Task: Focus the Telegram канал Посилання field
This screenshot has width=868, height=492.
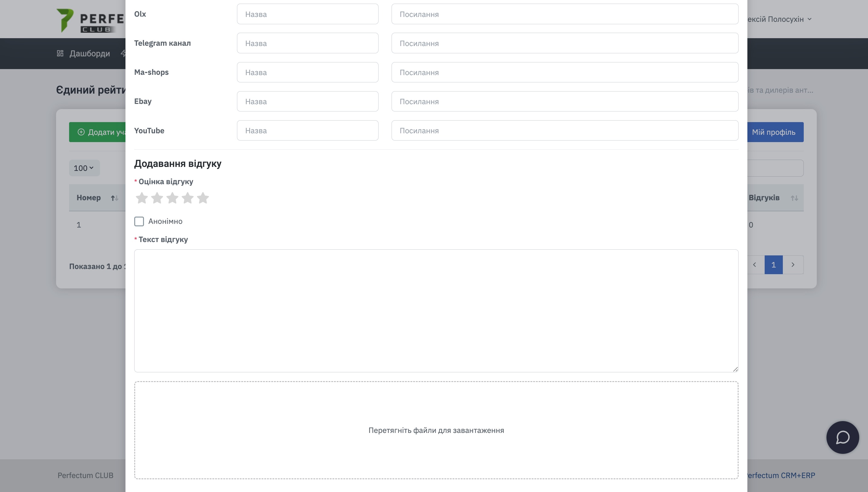Action: pos(564,43)
